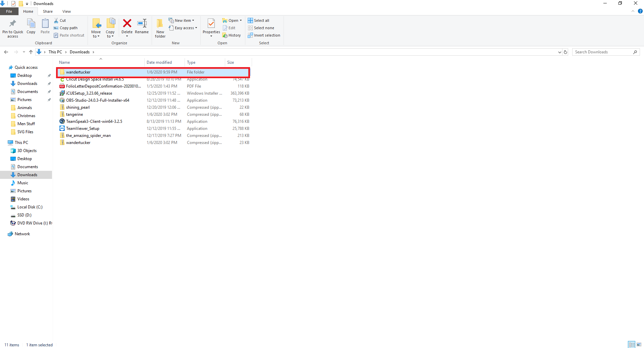644x348 pixels.
Task: Click This PC in the breadcrumb
Action: tap(55, 52)
